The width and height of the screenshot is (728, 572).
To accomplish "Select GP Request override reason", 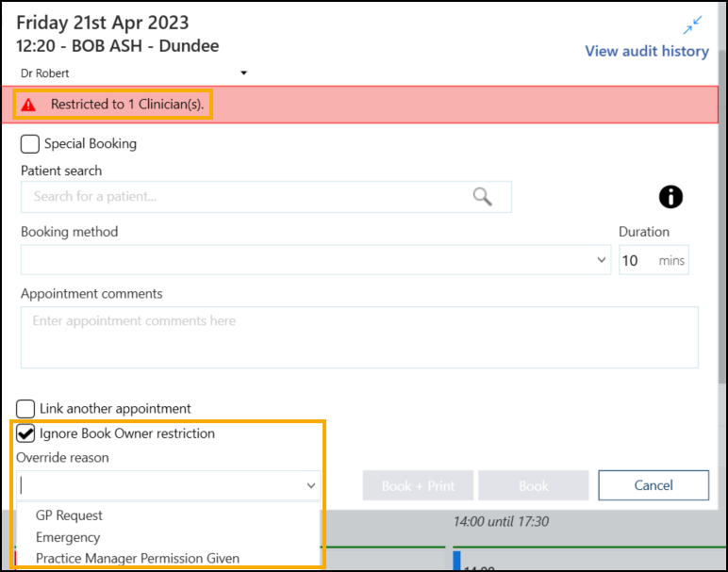I will click(69, 515).
